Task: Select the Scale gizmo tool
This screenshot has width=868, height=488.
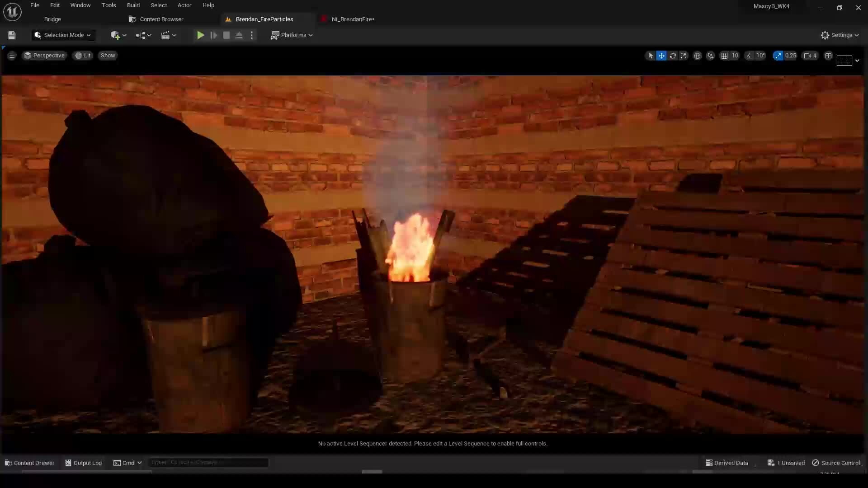Action: click(x=684, y=55)
